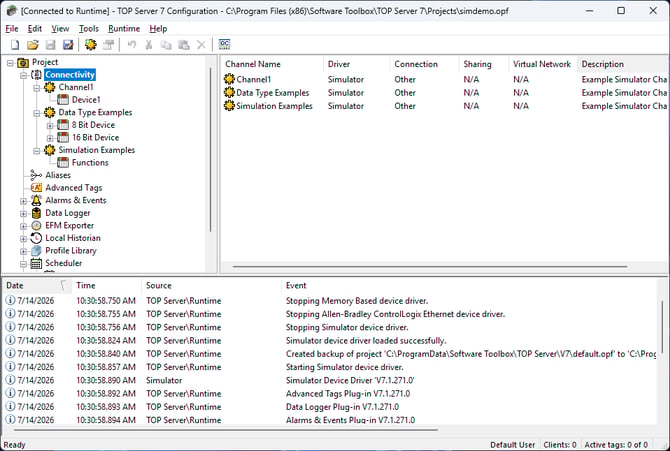Click the Aliases icon in the tree
The width and height of the screenshot is (670, 451).
(36, 175)
